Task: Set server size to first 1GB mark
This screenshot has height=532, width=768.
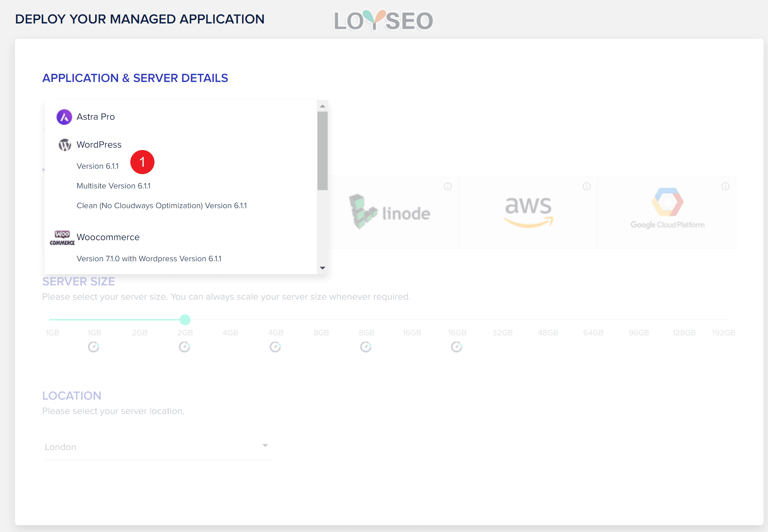Action: click(52, 333)
